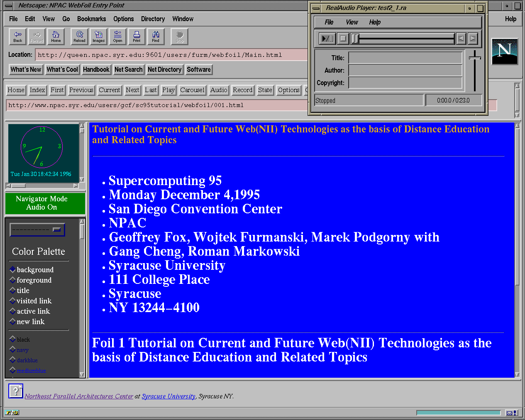Viewport: 525px width, 420px height.
Task: Click the main content vertical scrollbar
Action: point(517,250)
